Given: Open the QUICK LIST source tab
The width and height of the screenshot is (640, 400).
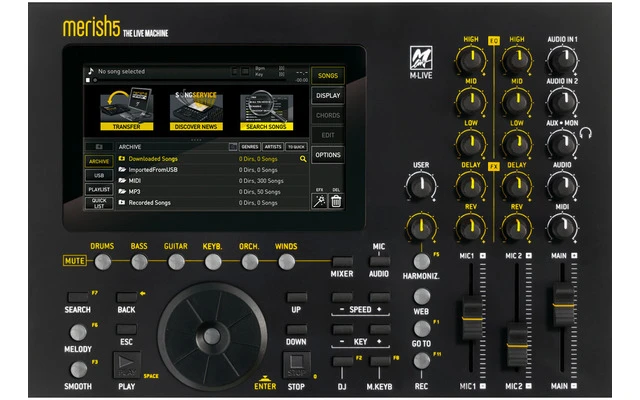Looking at the screenshot, I should point(99,203).
